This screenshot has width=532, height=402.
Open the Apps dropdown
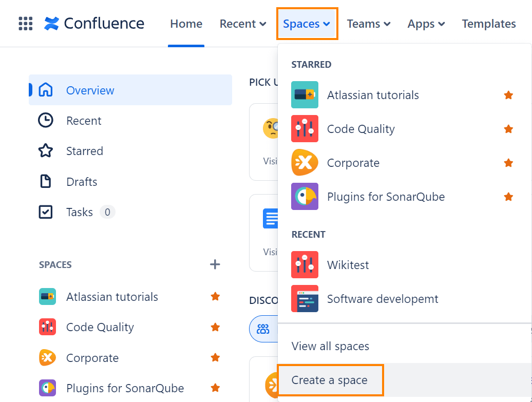tap(426, 24)
